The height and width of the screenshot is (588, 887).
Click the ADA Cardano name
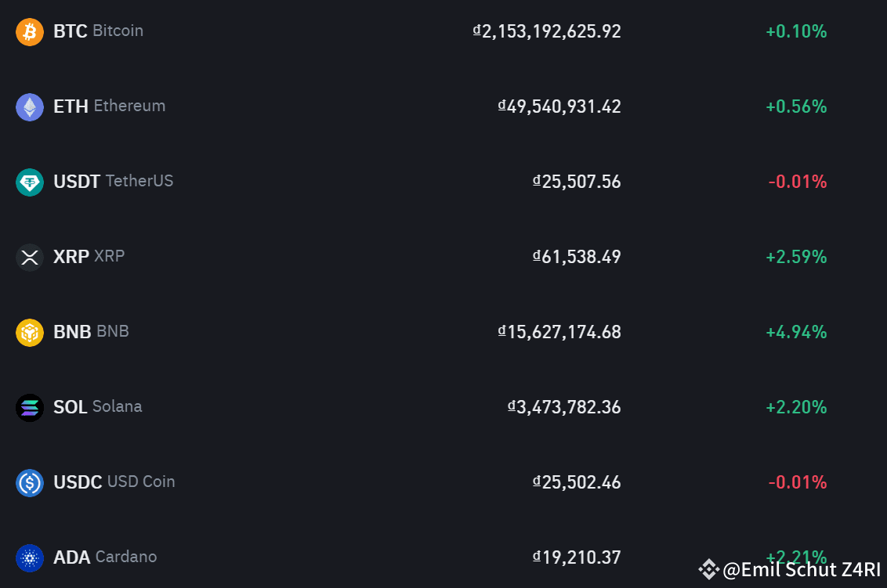coord(105,557)
